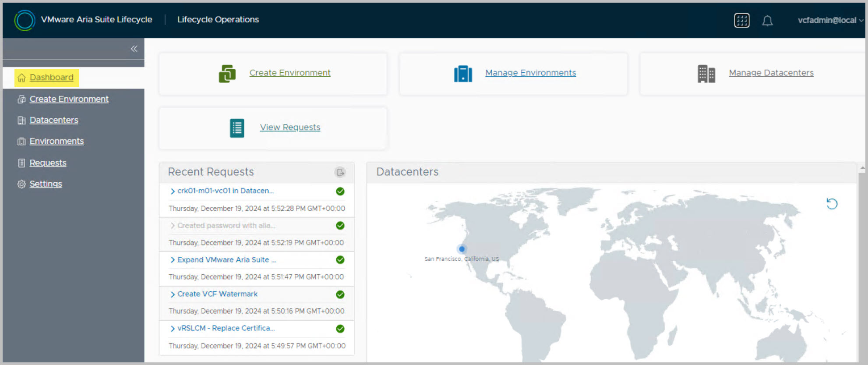This screenshot has width=868, height=365.
Task: Open the Expand VMware Aria Suite request
Action: (x=226, y=260)
